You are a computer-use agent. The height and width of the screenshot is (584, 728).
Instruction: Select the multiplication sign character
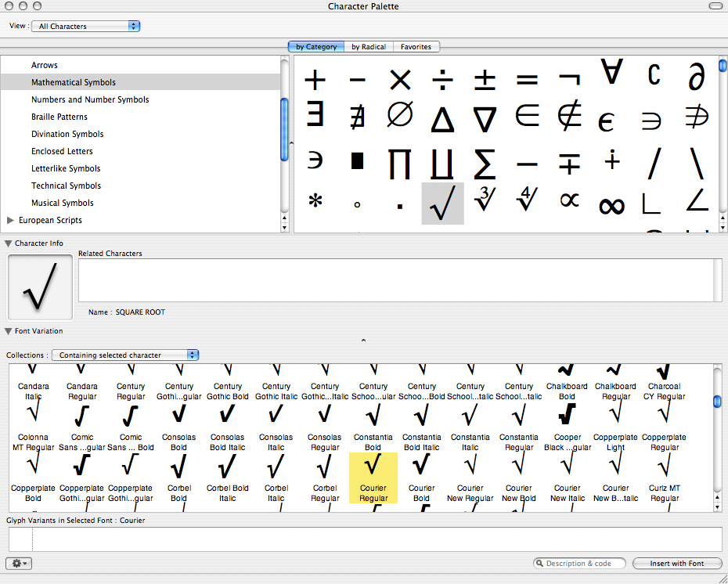pyautogui.click(x=400, y=80)
